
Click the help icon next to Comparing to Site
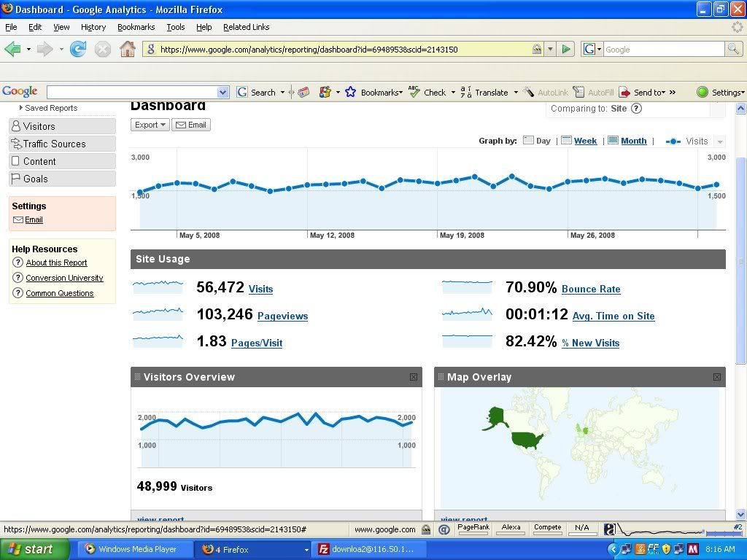point(636,109)
